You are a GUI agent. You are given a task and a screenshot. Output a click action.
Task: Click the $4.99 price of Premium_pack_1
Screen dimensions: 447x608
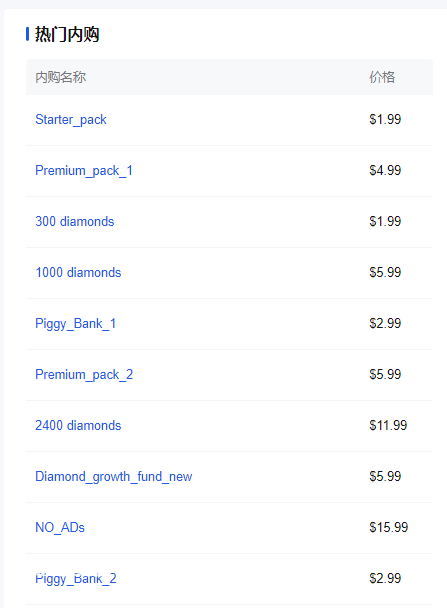[x=385, y=170]
